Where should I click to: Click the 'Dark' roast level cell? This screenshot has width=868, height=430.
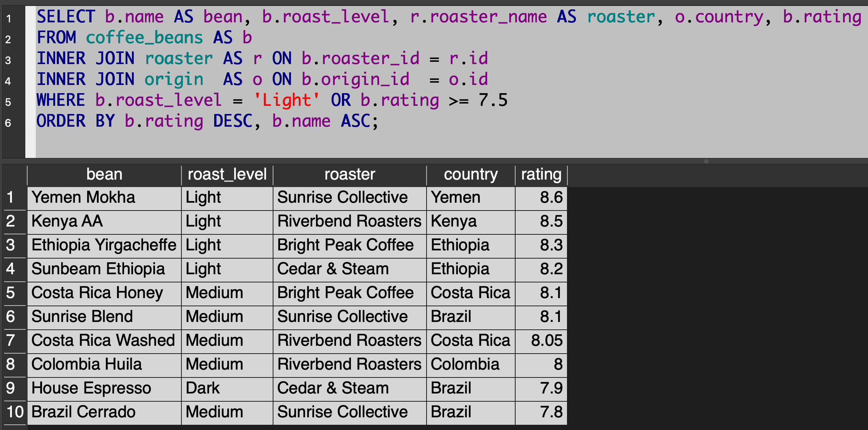pos(203,388)
